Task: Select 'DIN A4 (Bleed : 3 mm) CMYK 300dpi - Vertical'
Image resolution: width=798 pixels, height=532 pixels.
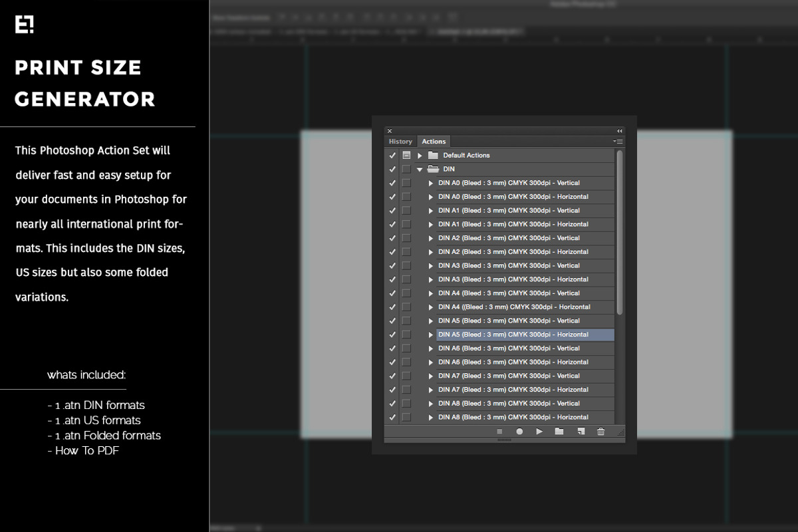Action: pos(509,293)
